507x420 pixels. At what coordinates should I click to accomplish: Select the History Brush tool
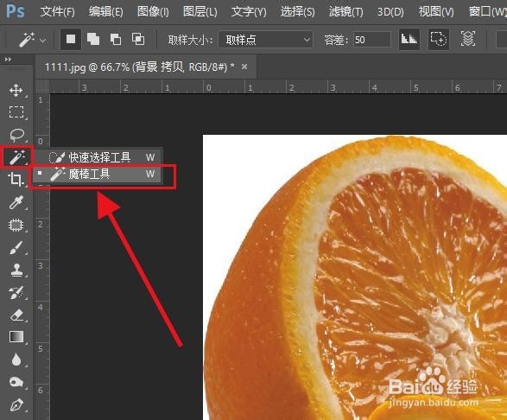point(16,292)
